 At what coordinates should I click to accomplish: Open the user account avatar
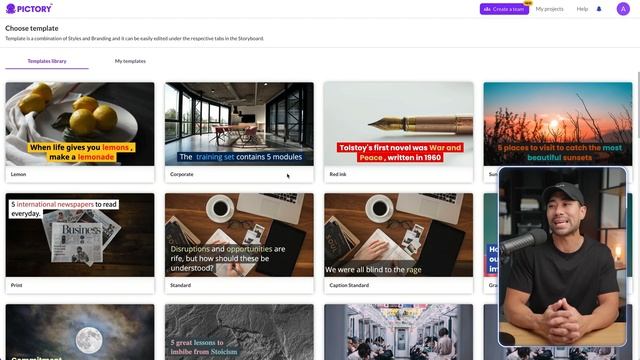click(623, 9)
